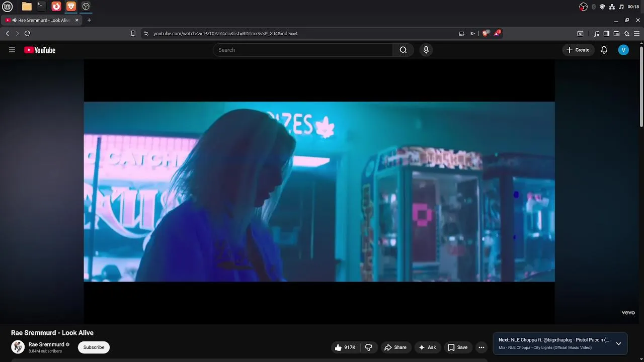Open the Bluetooth tray icon
The width and height of the screenshot is (644, 362).
(594, 7)
